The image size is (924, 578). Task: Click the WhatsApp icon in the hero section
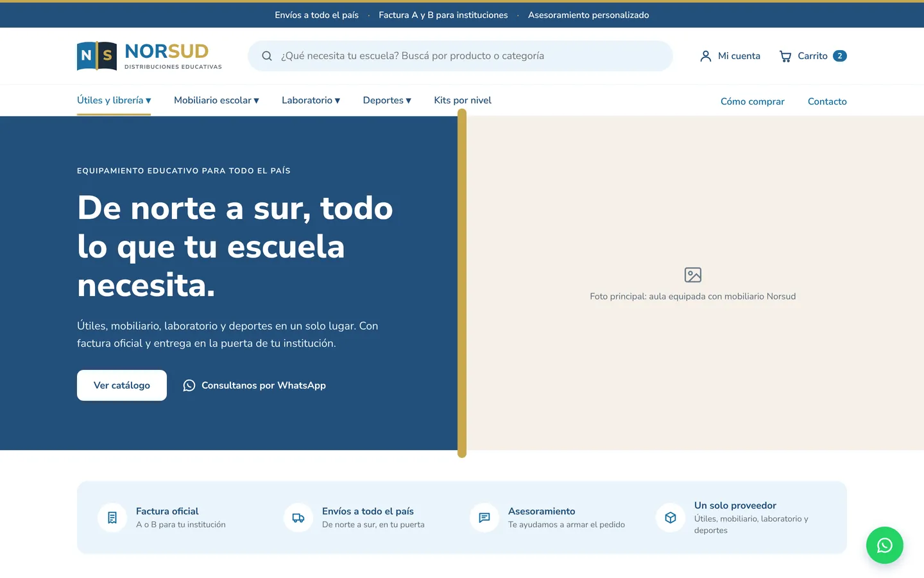[x=189, y=385]
